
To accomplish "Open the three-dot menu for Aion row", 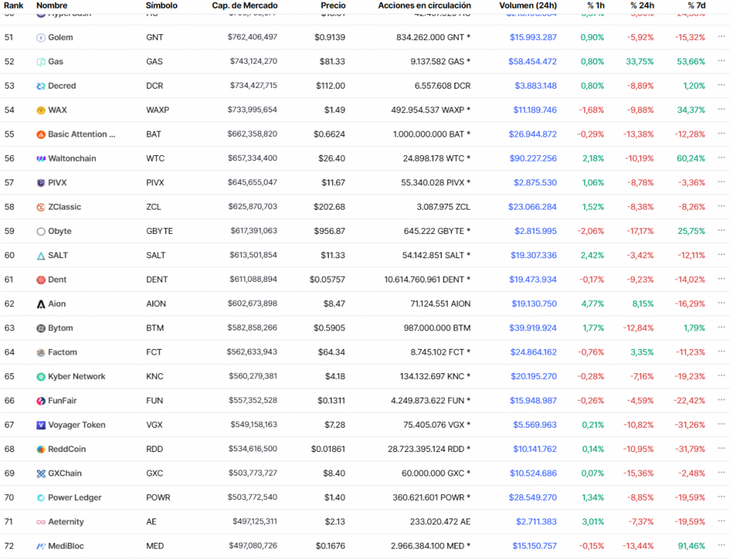I will coord(722,303).
